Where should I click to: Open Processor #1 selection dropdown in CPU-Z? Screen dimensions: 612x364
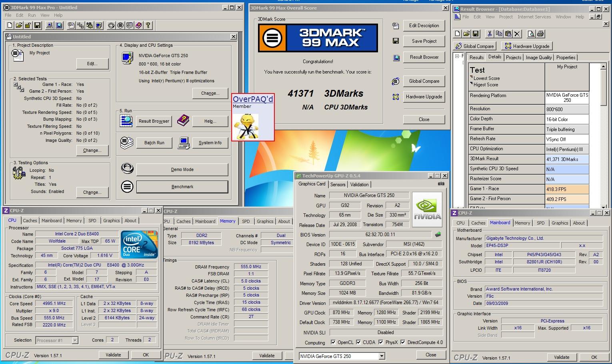(x=75, y=340)
